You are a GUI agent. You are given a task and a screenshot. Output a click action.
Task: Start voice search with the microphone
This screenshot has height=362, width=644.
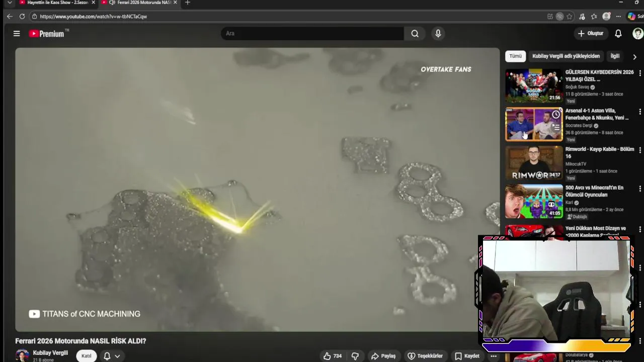point(438,34)
